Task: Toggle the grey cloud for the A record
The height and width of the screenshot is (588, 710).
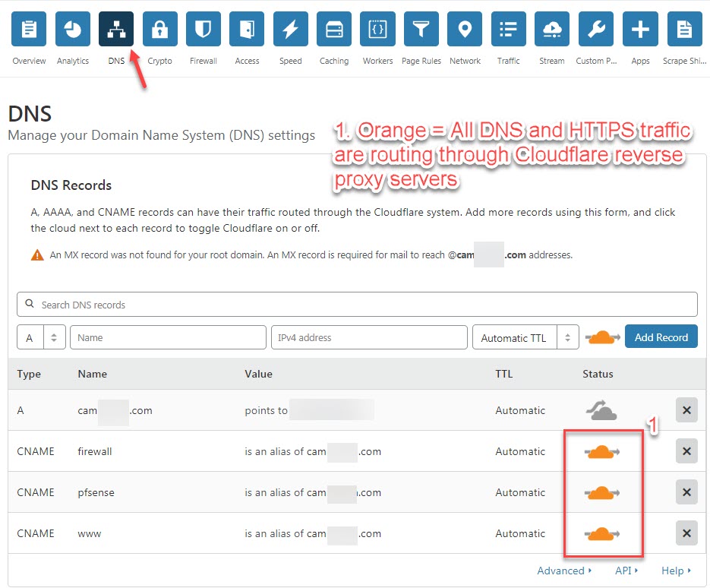Action: [601, 410]
